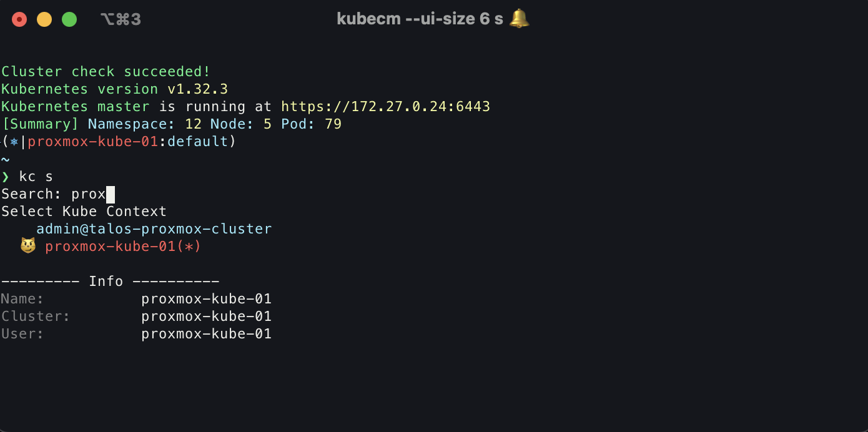Click the proxmox-kube-01 value next to User

coord(206,333)
